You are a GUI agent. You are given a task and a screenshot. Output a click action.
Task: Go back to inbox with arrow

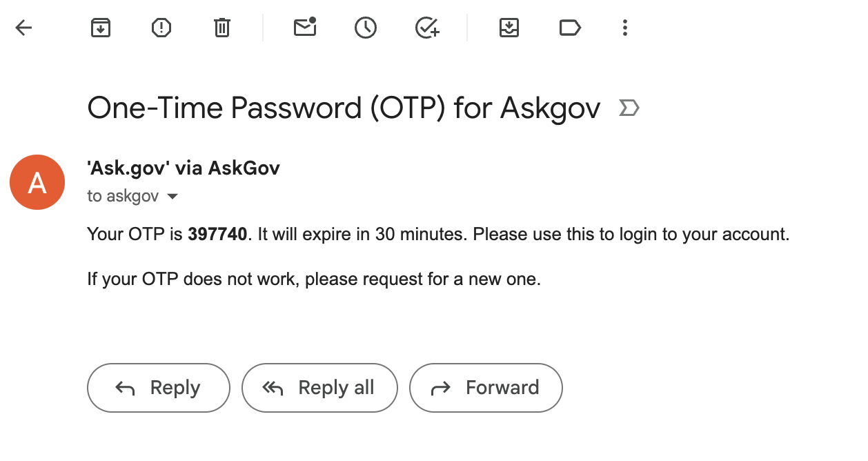(x=24, y=28)
